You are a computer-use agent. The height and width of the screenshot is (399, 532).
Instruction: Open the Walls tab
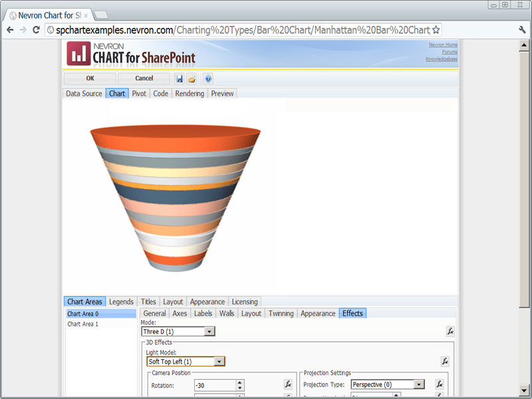tap(226, 313)
